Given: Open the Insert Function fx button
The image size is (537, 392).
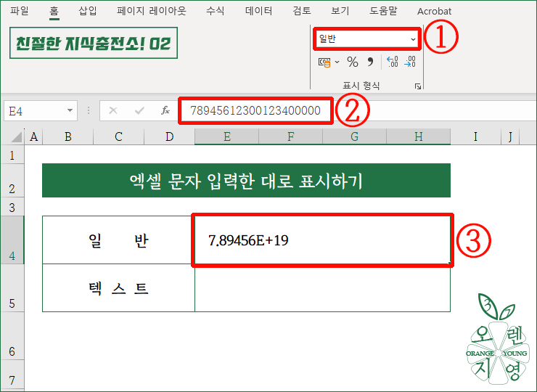Looking at the screenshot, I should point(165,110).
